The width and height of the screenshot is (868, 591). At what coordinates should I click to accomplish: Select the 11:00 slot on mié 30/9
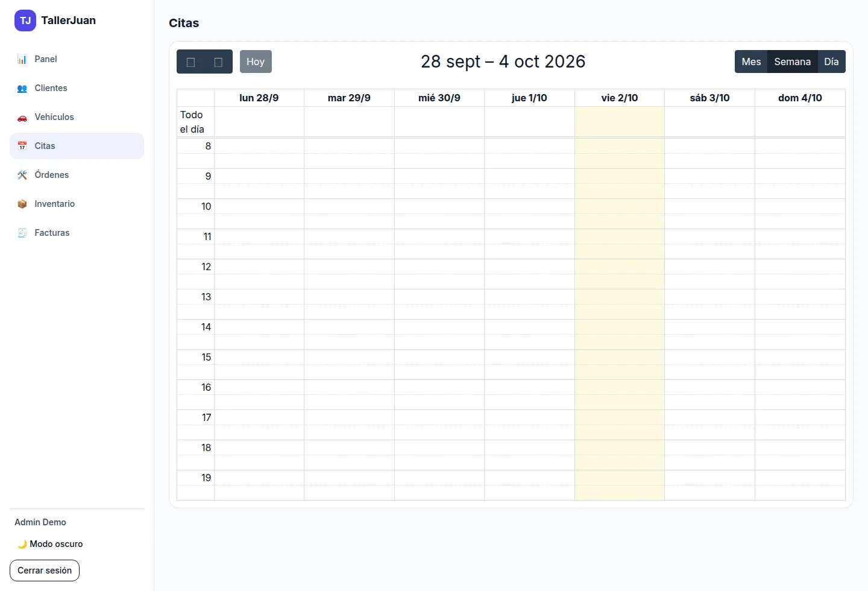[439, 236]
